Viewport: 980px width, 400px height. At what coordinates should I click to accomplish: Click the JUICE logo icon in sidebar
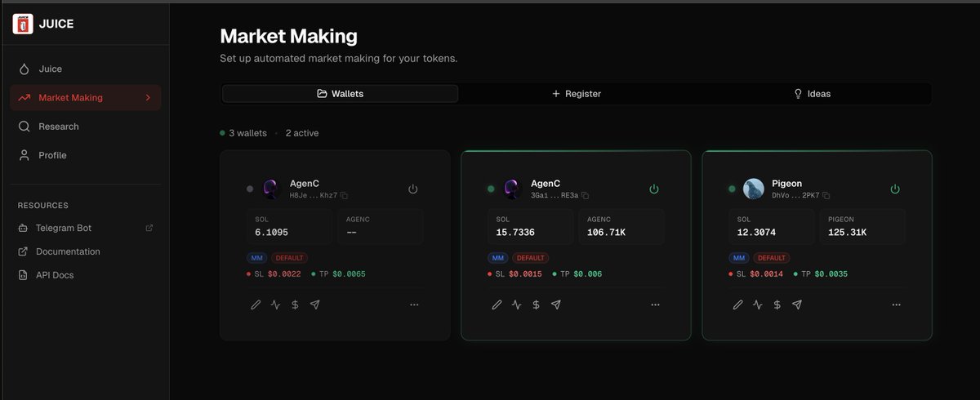coord(23,24)
